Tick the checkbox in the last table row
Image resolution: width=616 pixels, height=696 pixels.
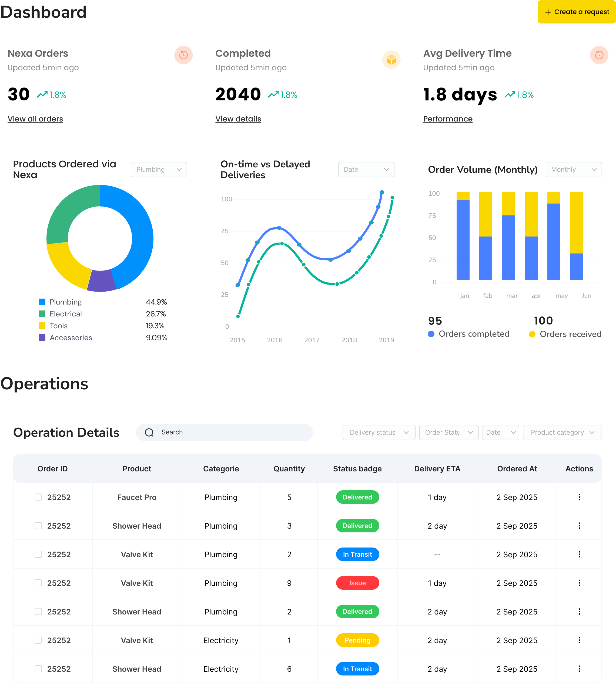tap(38, 669)
